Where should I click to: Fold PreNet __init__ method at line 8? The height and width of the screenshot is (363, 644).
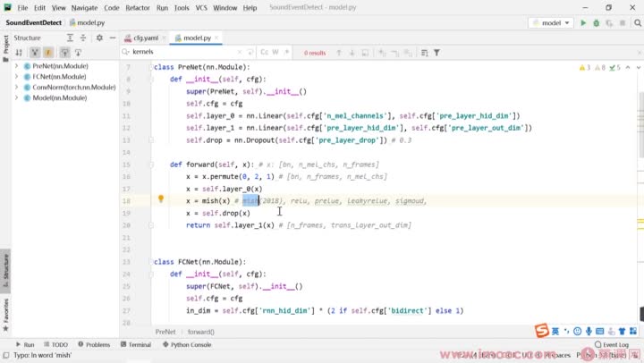click(x=151, y=80)
